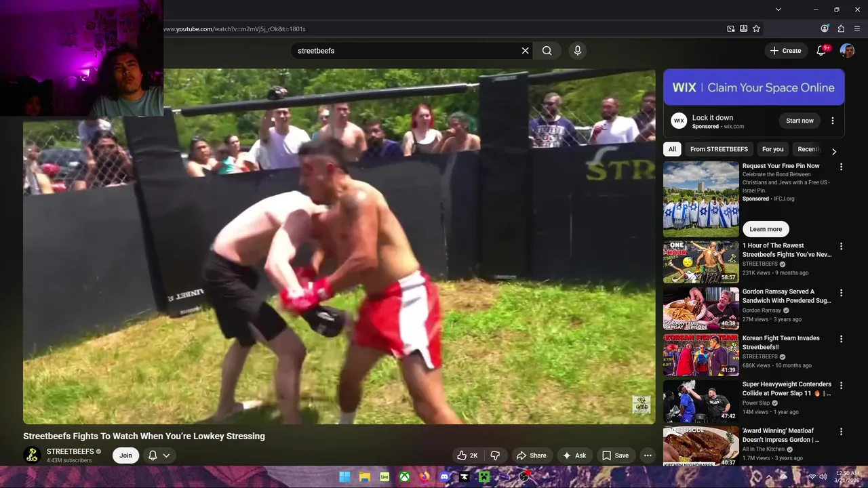Screen dimensions: 868x488
Task: Open Discord from the taskbar
Action: click(x=444, y=477)
